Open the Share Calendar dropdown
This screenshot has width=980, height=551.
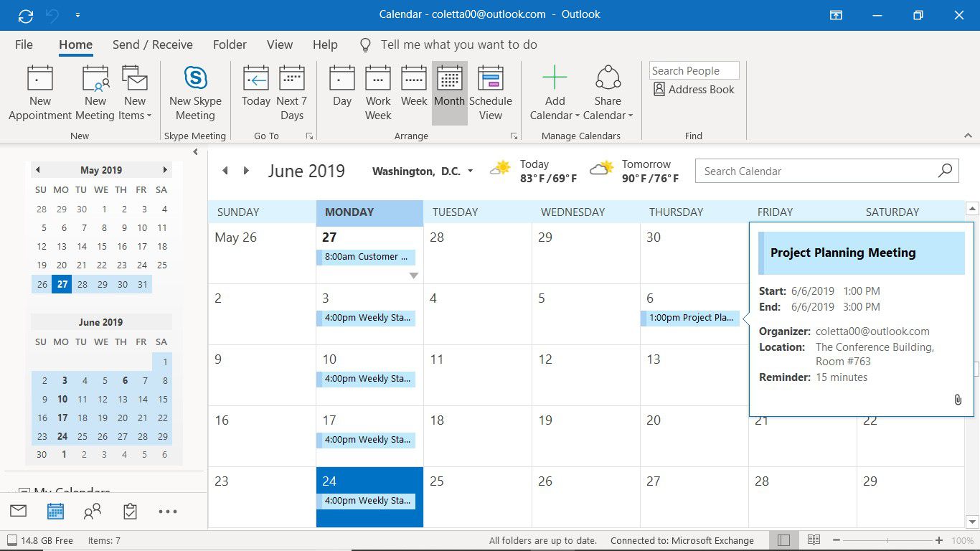[608, 93]
